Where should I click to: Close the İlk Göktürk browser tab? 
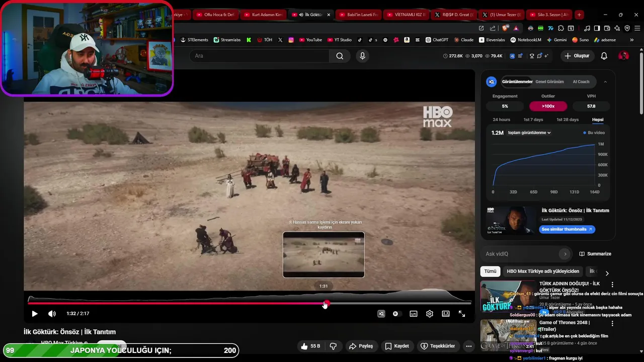point(329,15)
